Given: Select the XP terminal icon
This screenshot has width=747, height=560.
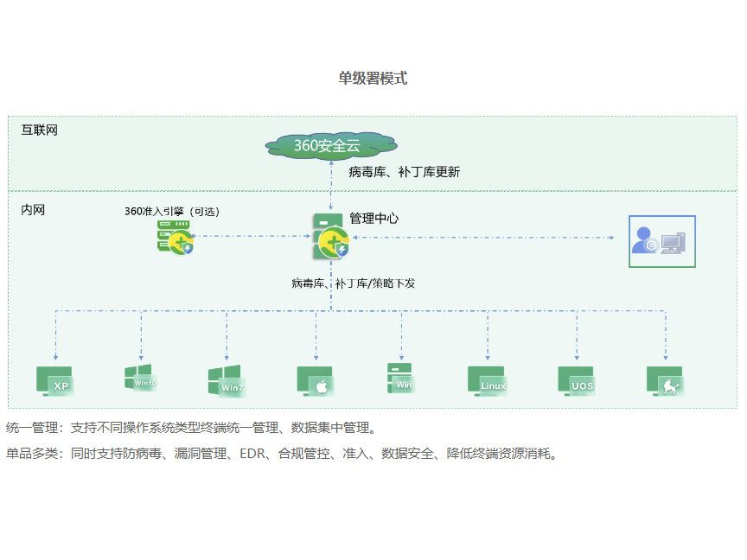Looking at the screenshot, I should [54, 381].
